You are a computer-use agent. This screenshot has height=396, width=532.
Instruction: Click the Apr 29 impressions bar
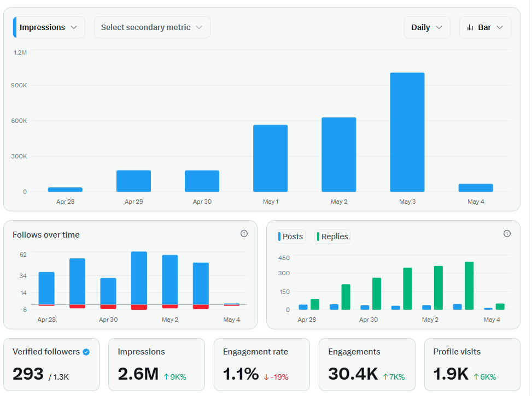tap(133, 181)
